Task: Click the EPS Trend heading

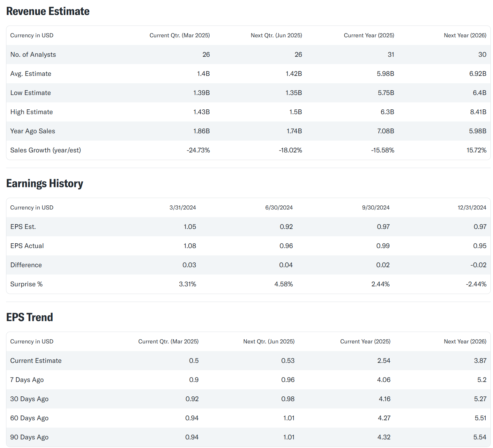Action: [x=30, y=317]
